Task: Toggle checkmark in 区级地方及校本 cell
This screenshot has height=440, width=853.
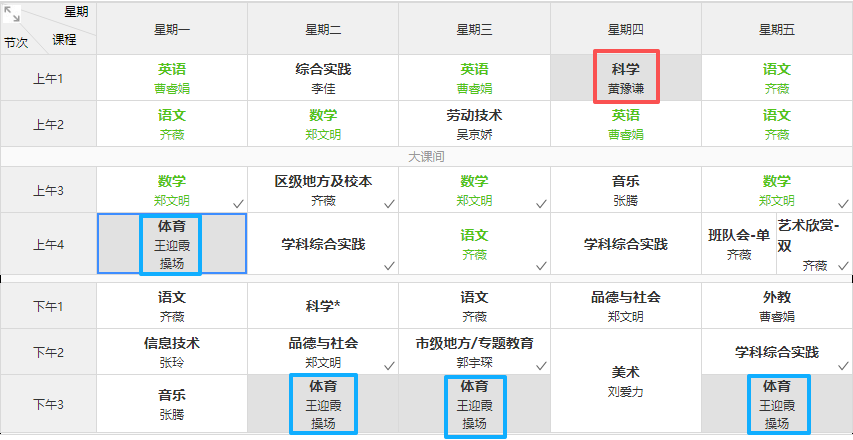Action: pos(389,204)
